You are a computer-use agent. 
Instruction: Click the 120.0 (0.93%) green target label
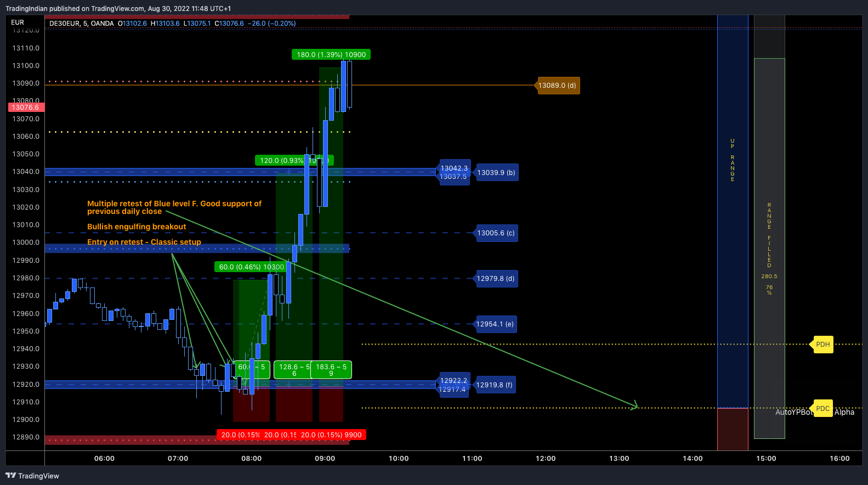pyautogui.click(x=294, y=161)
